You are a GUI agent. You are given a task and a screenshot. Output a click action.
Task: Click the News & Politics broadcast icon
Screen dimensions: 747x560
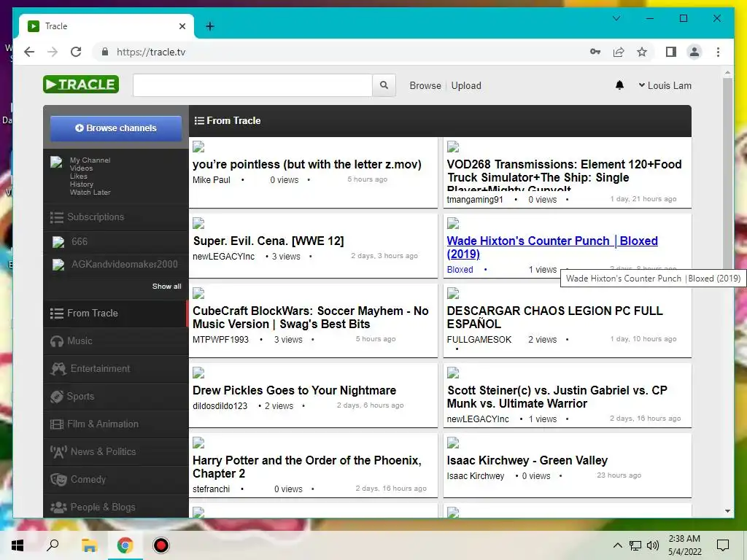coord(58,451)
